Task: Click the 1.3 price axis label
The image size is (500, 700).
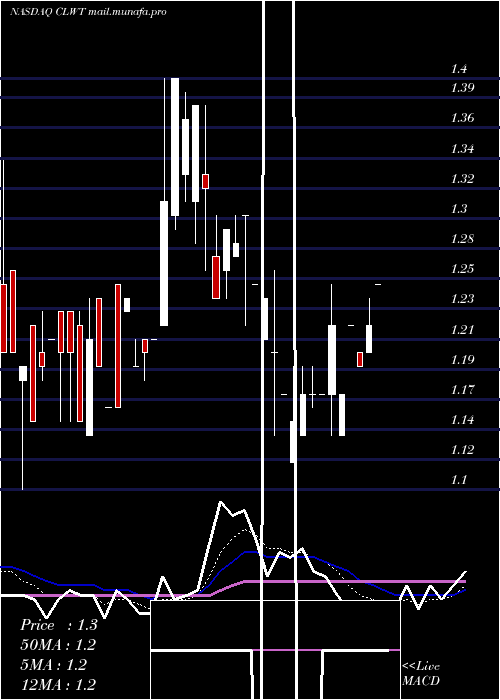Action: coord(459,208)
